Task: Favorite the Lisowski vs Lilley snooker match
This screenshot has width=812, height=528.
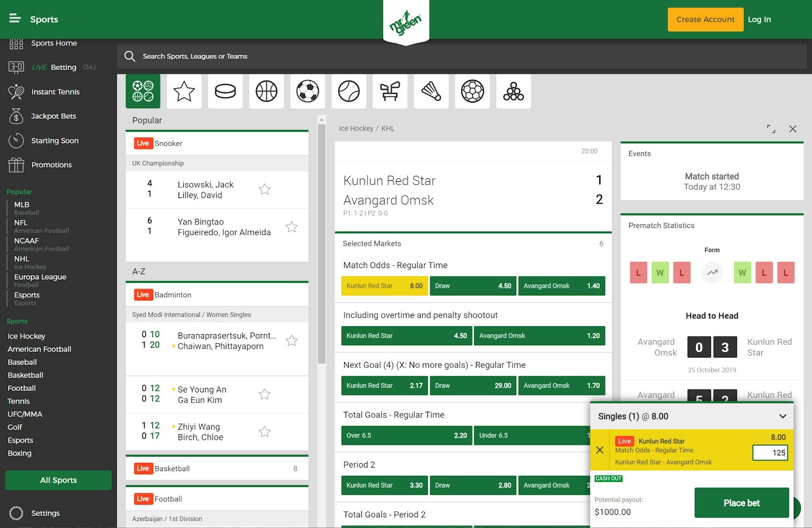Action: [x=264, y=189]
